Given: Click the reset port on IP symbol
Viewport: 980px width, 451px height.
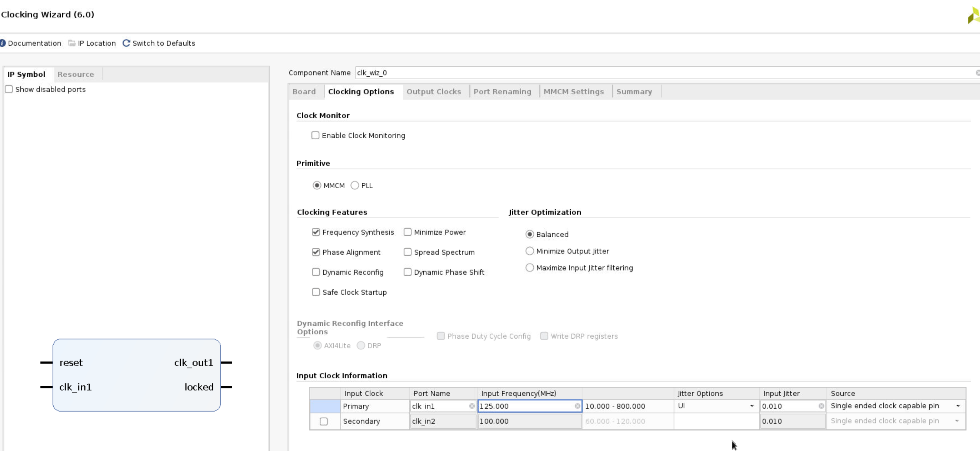Looking at the screenshot, I should tap(71, 362).
